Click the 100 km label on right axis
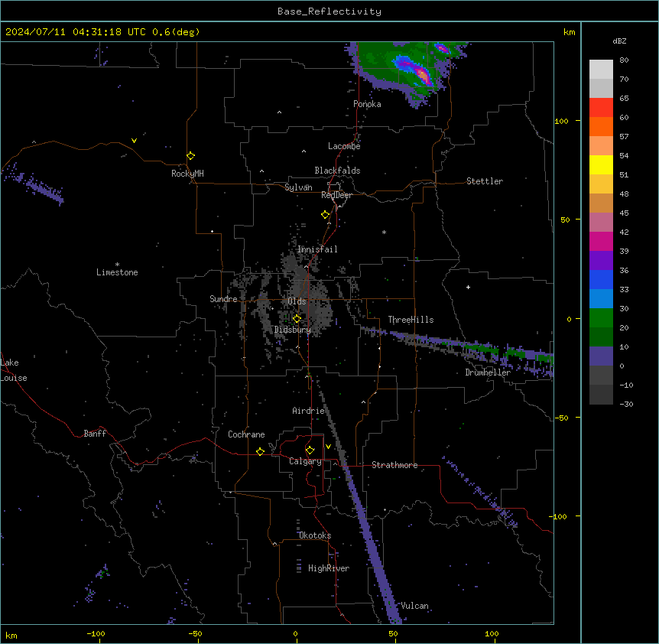 pos(561,121)
